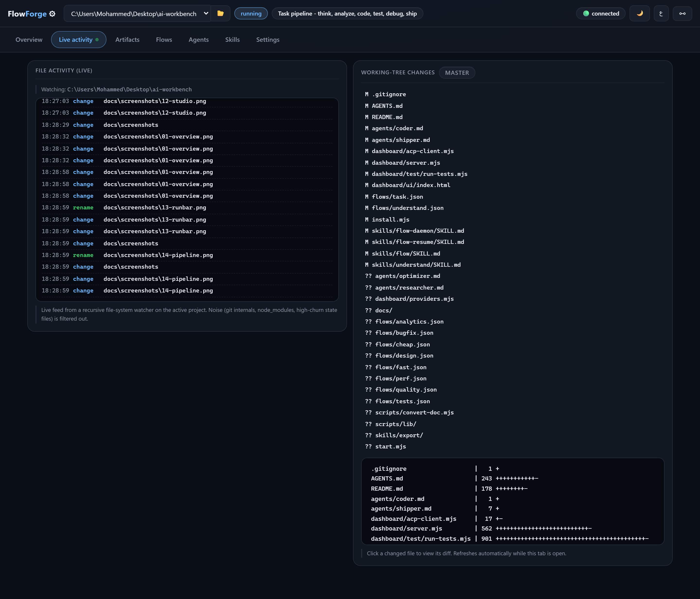Screen dimensions: 700x599
Task: Click dashboard/test/run-tests.mjs 901 diffstat line
Action: pos(510,539)
